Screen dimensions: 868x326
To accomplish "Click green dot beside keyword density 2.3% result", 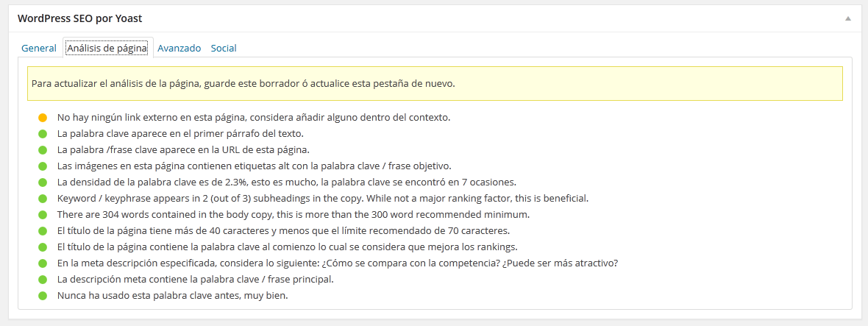I will click(43, 182).
